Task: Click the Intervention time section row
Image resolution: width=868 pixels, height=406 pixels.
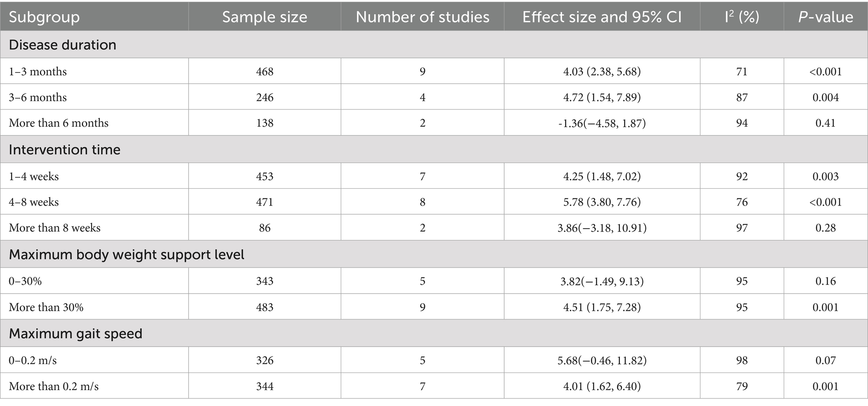Action: 65,149
